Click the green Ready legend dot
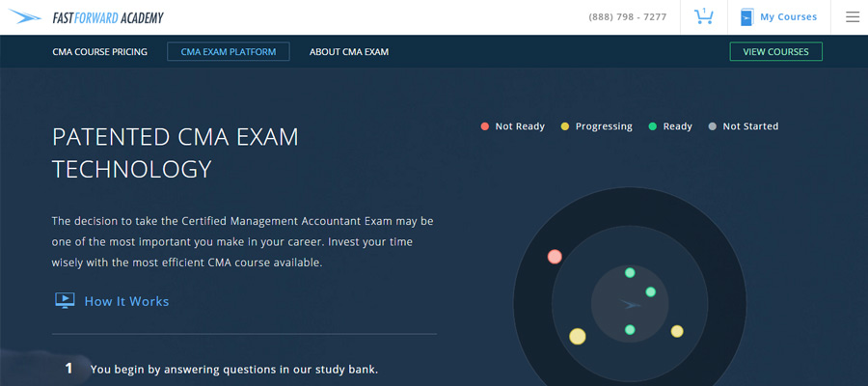868x386 pixels. [653, 126]
